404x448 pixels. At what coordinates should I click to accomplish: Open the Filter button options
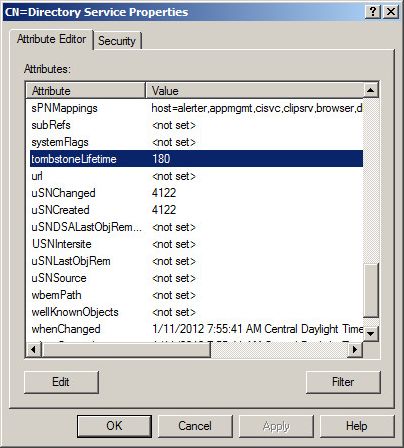[x=343, y=382]
